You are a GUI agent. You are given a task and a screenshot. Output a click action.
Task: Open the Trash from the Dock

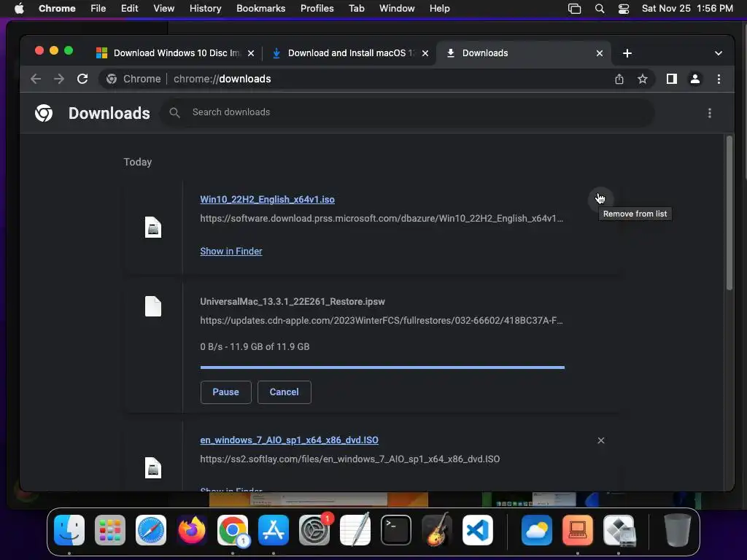678,530
